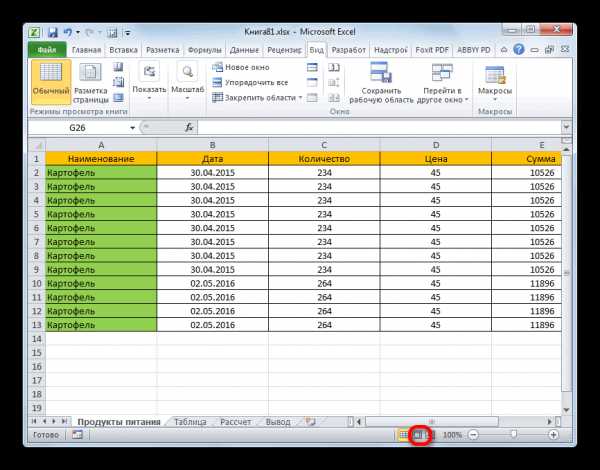
Task: Click Упорядочить все button
Action: [250, 83]
